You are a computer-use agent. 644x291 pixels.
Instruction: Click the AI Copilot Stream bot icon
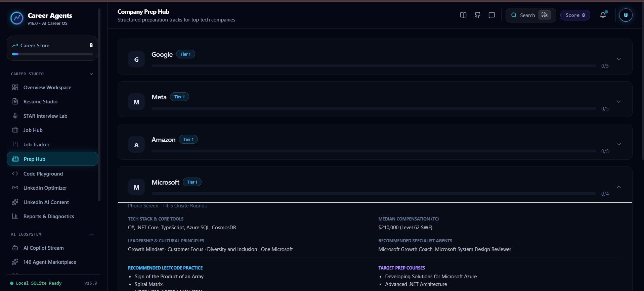pos(15,248)
